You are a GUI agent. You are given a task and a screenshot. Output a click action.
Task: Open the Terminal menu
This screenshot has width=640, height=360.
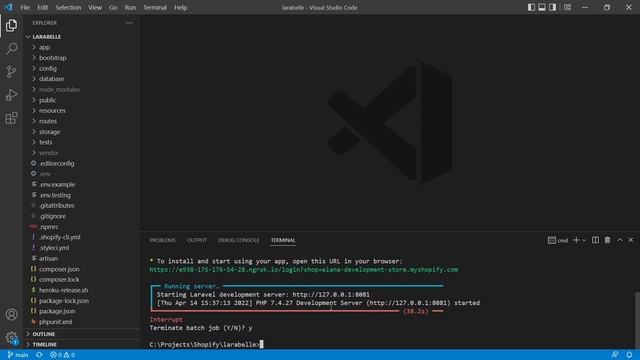[x=155, y=7]
